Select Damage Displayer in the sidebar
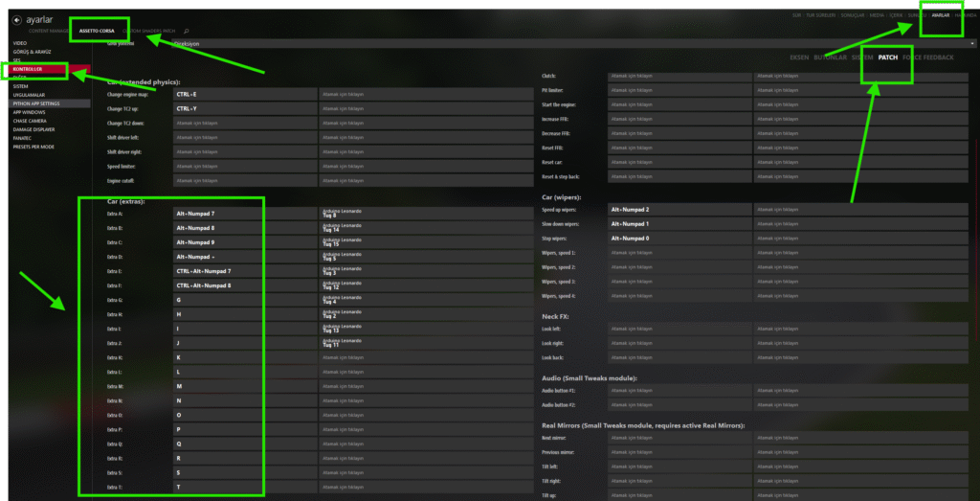The image size is (980, 501). [33, 129]
